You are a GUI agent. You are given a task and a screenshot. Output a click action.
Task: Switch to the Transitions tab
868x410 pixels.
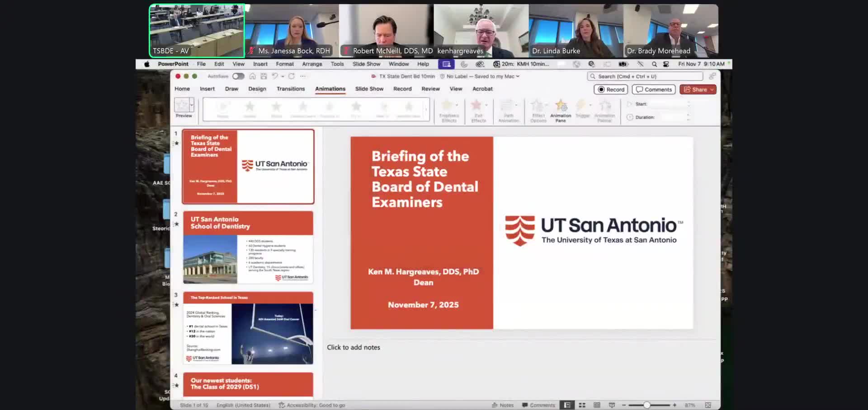(x=290, y=89)
